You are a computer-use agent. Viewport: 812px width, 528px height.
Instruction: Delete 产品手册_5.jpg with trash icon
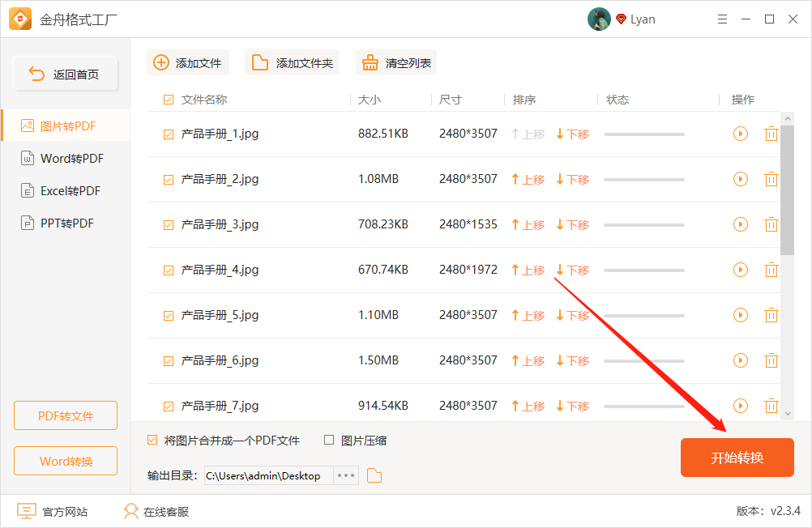click(x=771, y=315)
